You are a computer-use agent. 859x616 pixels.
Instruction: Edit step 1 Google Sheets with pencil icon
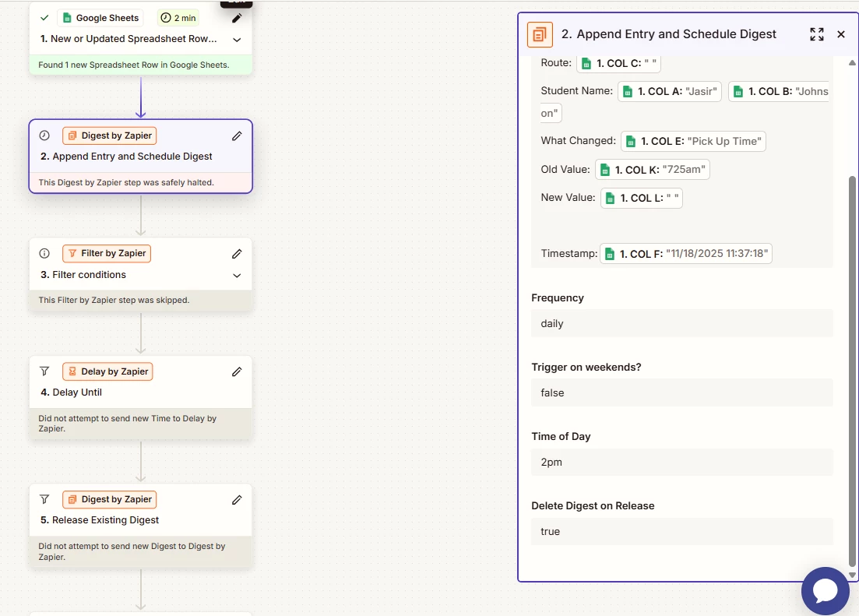coord(237,18)
